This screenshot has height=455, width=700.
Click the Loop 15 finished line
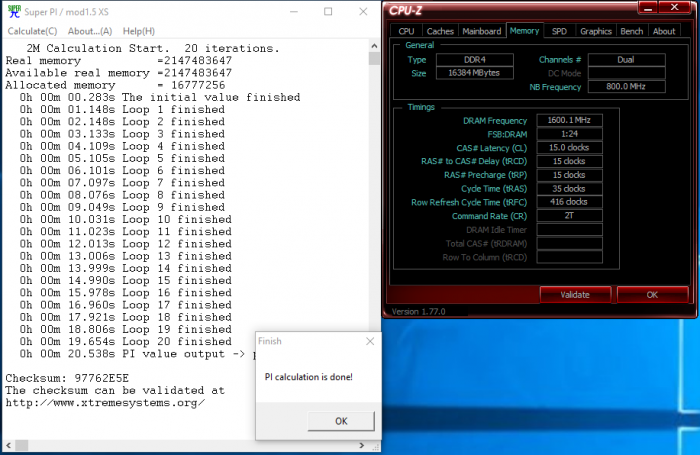pyautogui.click(x=125, y=280)
